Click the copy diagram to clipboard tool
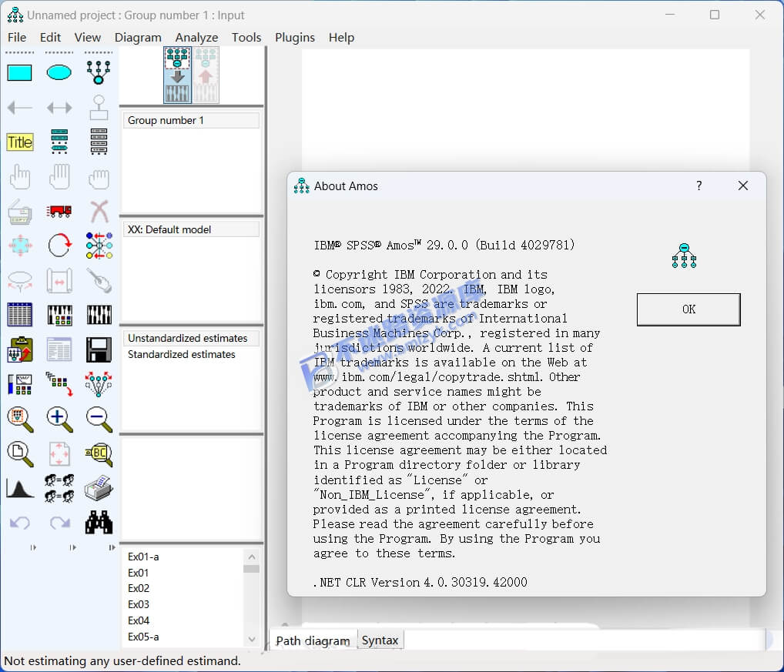The image size is (784, 672). [x=20, y=349]
